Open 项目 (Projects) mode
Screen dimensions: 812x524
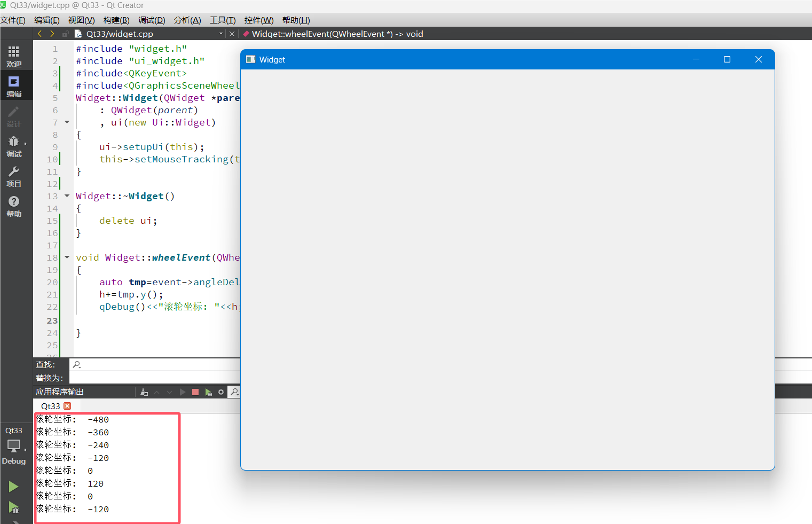point(14,176)
